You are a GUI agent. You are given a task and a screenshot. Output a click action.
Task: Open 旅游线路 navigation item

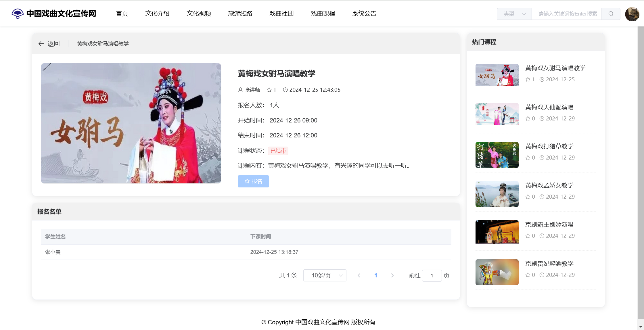pos(240,14)
